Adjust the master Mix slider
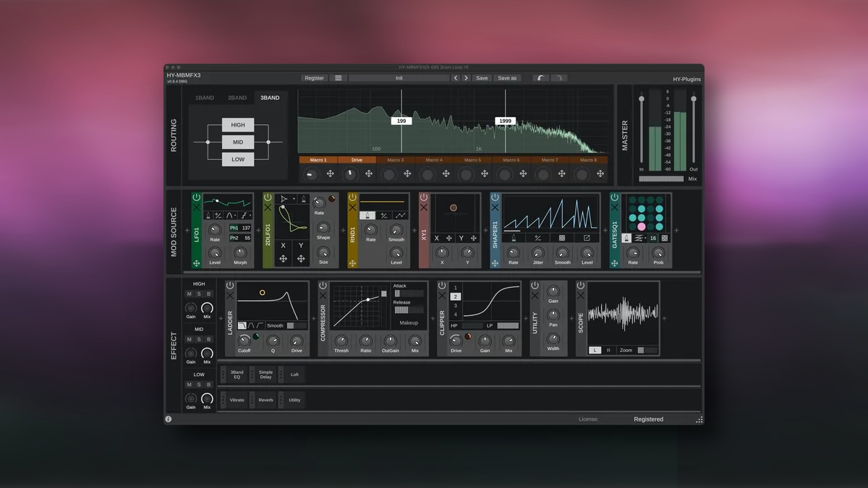Image resolution: width=868 pixels, height=488 pixels. coord(660,179)
